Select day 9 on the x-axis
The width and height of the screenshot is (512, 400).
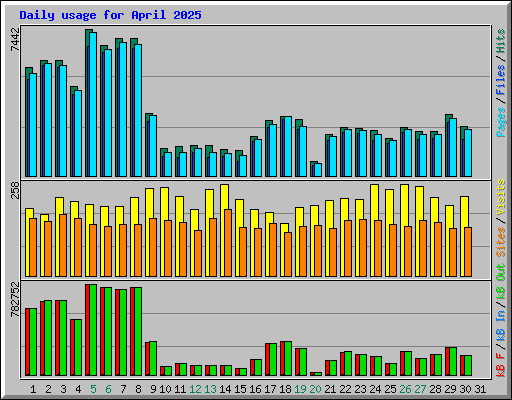click(153, 389)
